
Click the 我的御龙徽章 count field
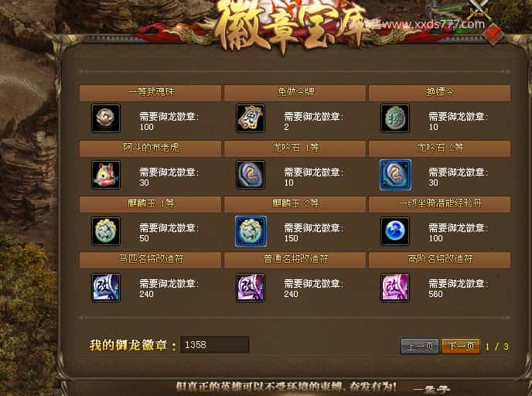(215, 345)
